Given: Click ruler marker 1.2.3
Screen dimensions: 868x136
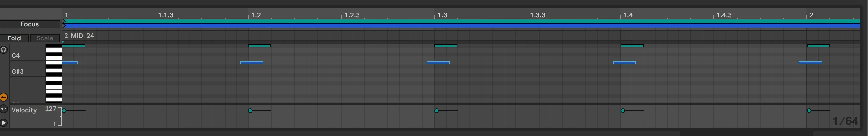Looking at the screenshot, I should pos(352,15).
